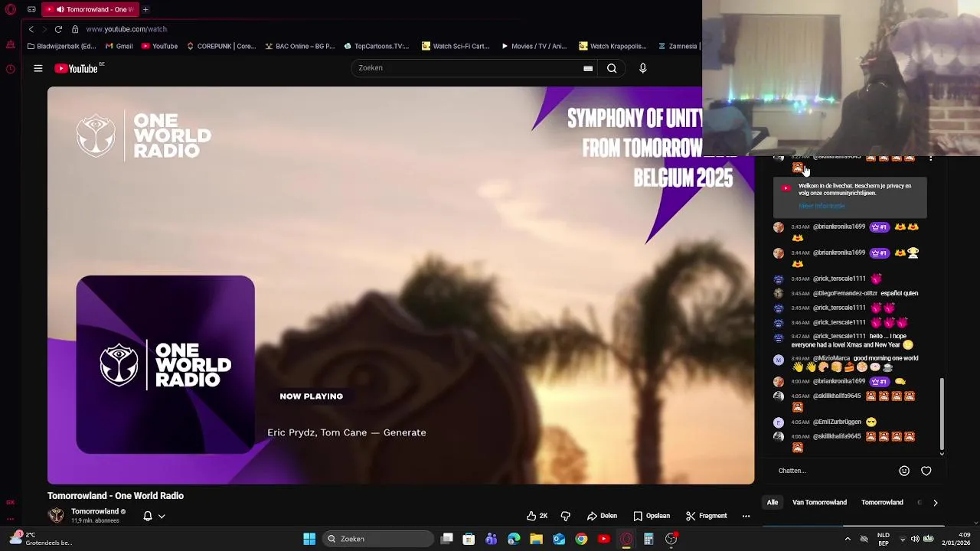Open Microsoft Teams from the taskbar
This screenshot has width=980, height=551.
[x=492, y=539]
